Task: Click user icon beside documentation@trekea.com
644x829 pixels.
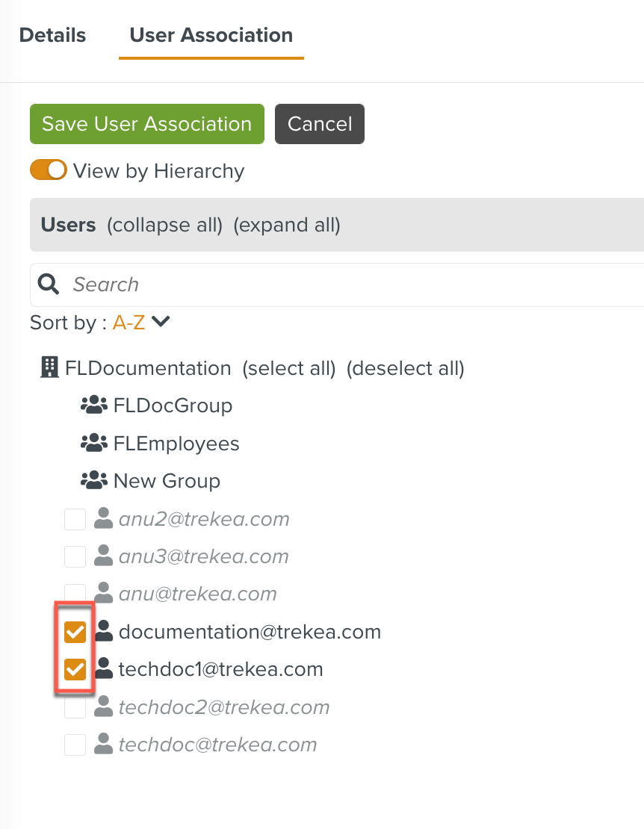Action: point(104,632)
